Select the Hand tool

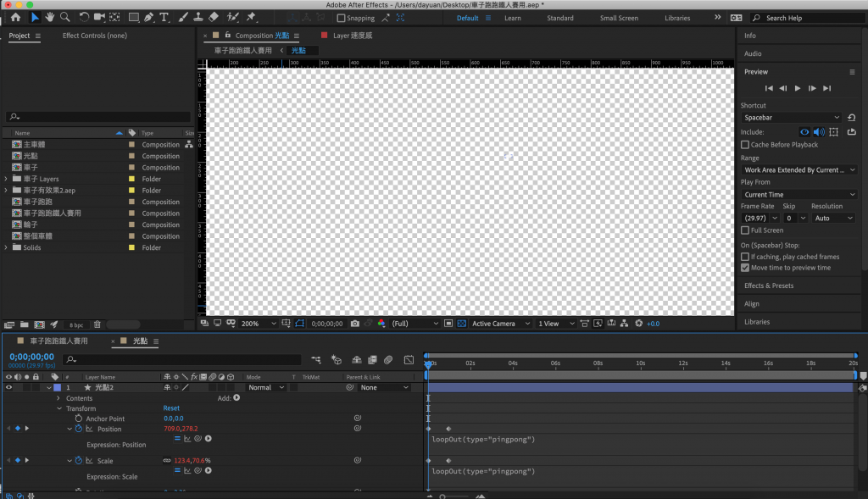[x=50, y=17]
